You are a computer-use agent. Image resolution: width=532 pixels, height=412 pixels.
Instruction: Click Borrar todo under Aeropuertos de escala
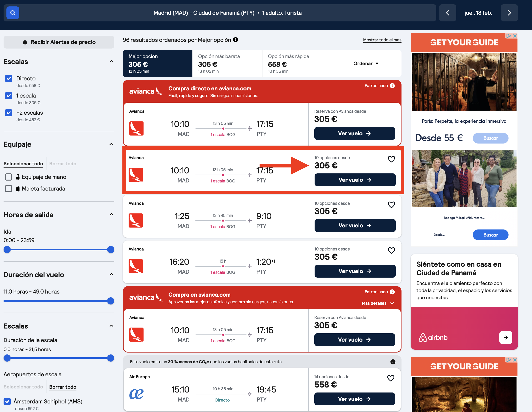pyautogui.click(x=63, y=387)
